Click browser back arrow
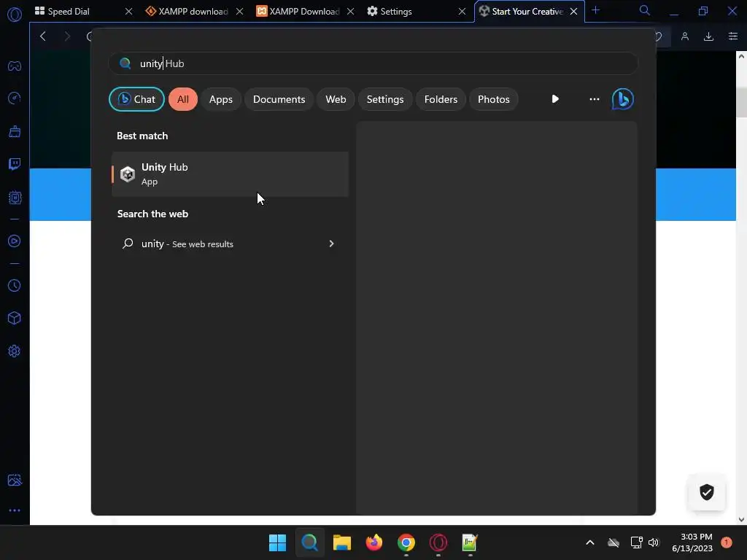Image resolution: width=747 pixels, height=560 pixels. point(43,36)
